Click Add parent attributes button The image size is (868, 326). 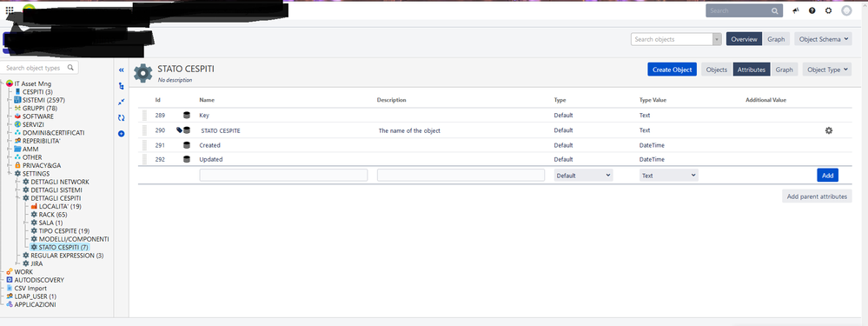817,196
